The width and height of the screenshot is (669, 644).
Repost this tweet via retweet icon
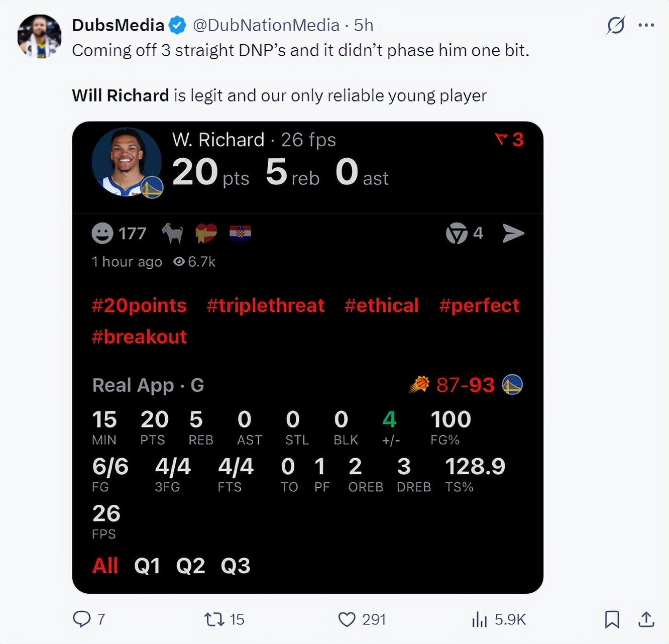pos(214,619)
